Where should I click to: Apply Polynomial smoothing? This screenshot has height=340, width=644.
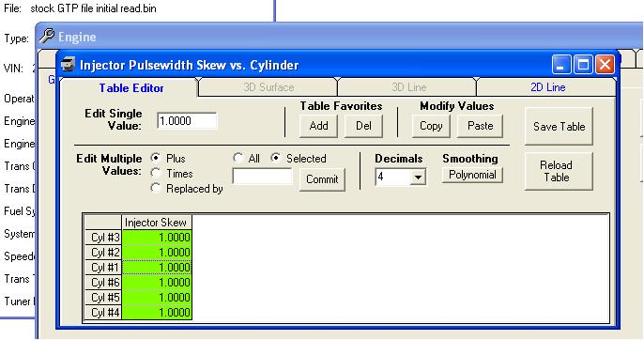pos(472,175)
